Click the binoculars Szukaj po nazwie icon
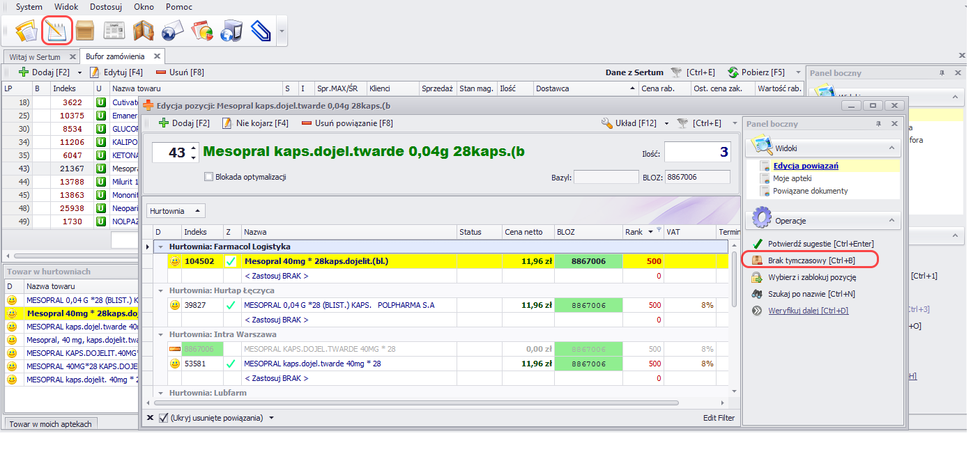Image resolution: width=980 pixels, height=475 pixels. pyautogui.click(x=756, y=294)
